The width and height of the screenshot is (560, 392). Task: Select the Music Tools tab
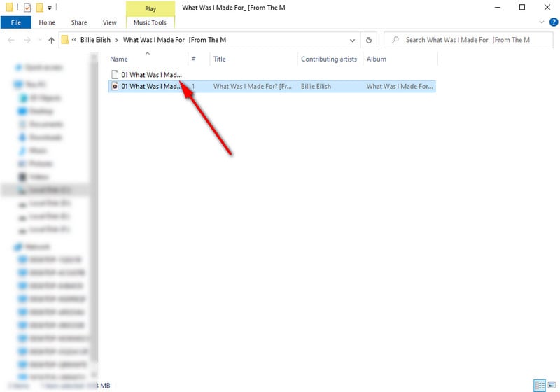click(x=150, y=22)
